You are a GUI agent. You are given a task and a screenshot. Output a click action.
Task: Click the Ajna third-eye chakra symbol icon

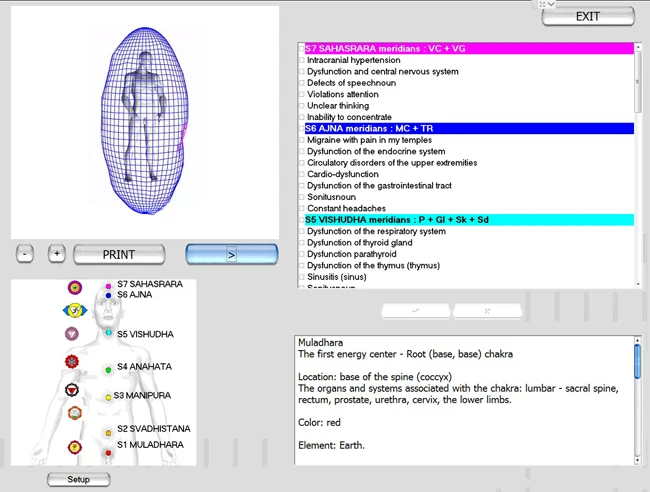click(x=75, y=310)
